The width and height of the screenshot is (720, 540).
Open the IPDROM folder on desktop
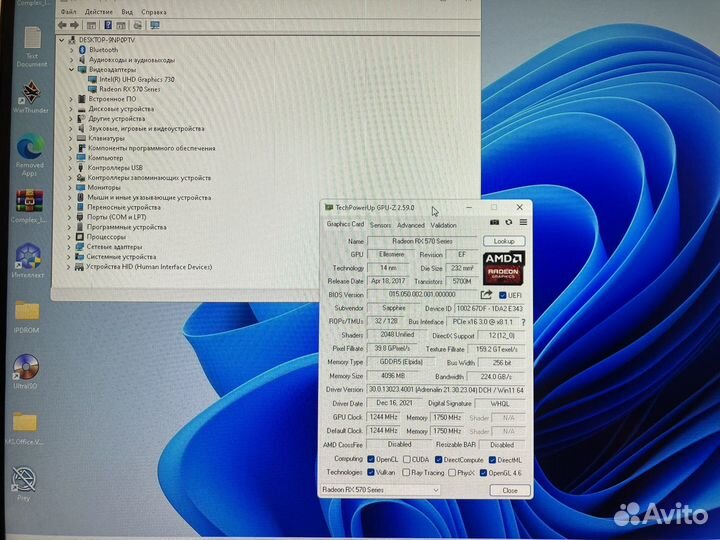[x=27, y=317]
